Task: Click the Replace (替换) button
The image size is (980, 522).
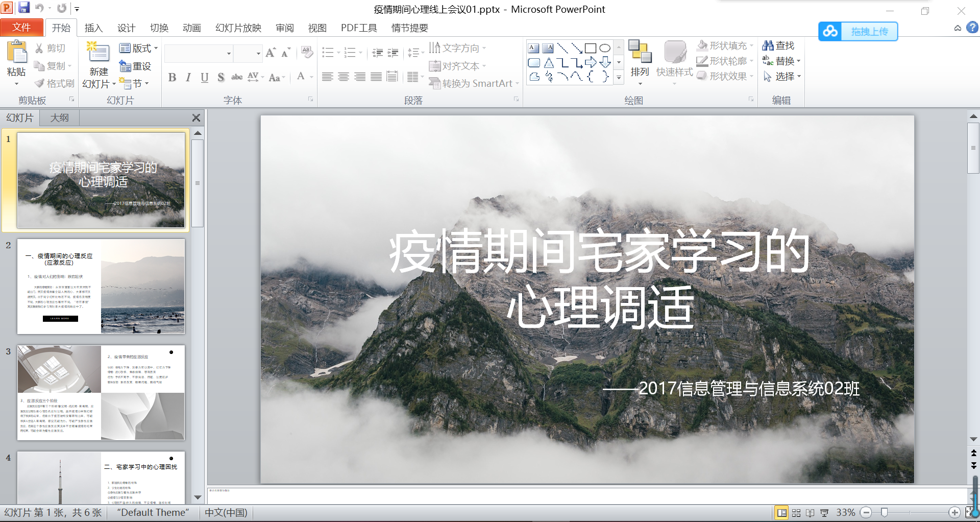Action: [x=781, y=61]
